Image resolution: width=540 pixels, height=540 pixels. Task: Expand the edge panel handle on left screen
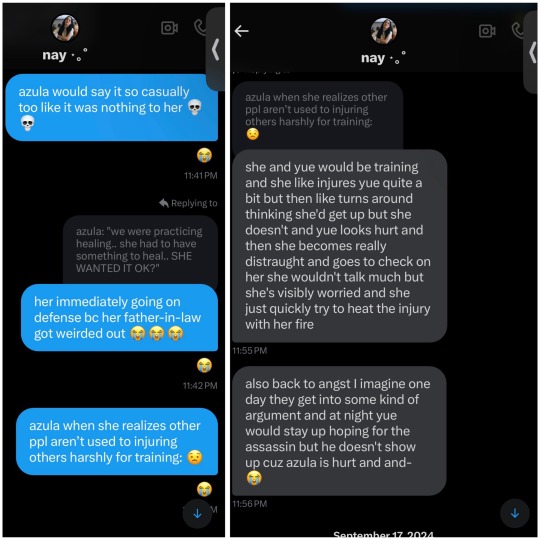click(x=215, y=49)
